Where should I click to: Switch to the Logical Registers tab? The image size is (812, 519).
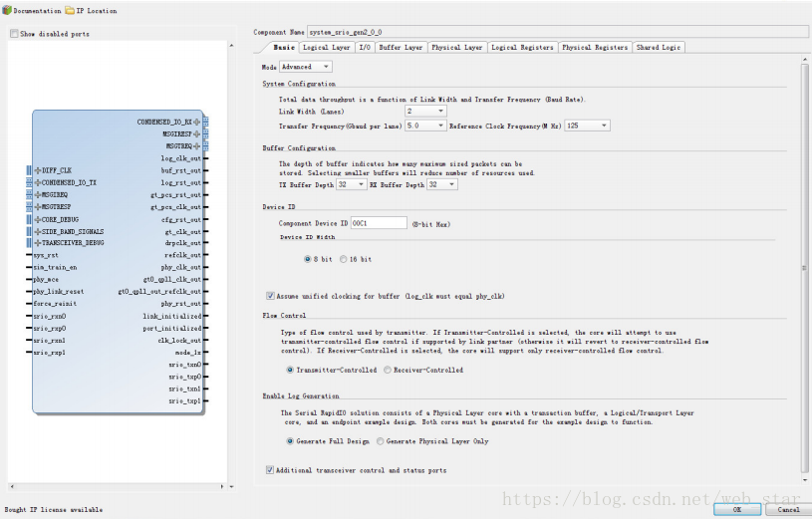point(522,47)
